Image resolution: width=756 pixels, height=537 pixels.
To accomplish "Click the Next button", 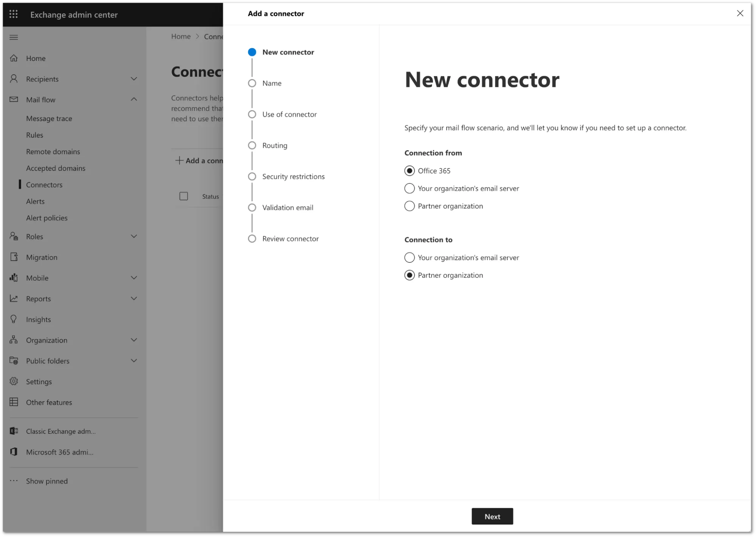I will pos(492,516).
